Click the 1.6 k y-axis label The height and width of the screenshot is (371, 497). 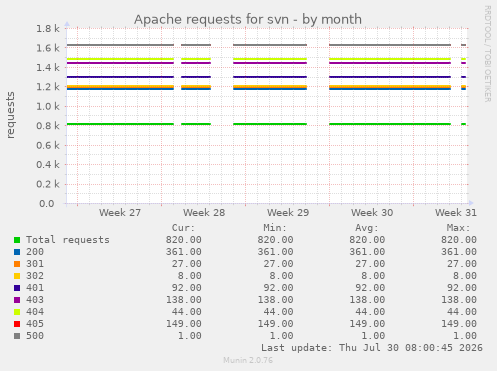click(x=48, y=48)
